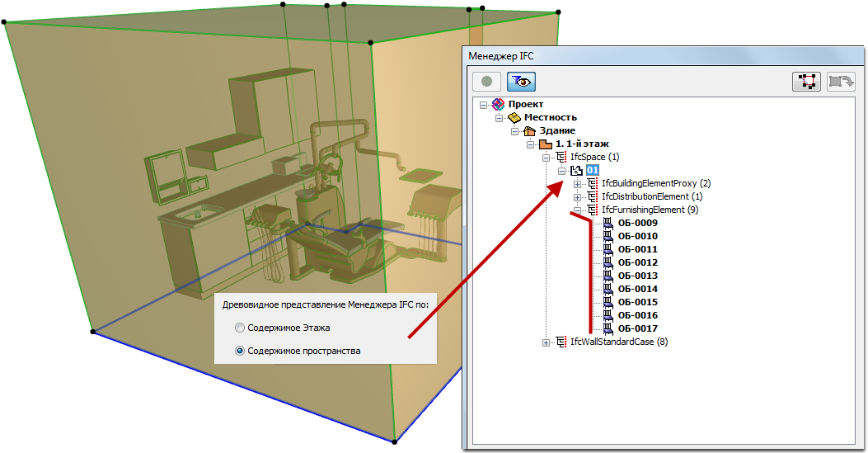Select the ОБ-0014 label text
Screen dimensions: 868x453
638,289
